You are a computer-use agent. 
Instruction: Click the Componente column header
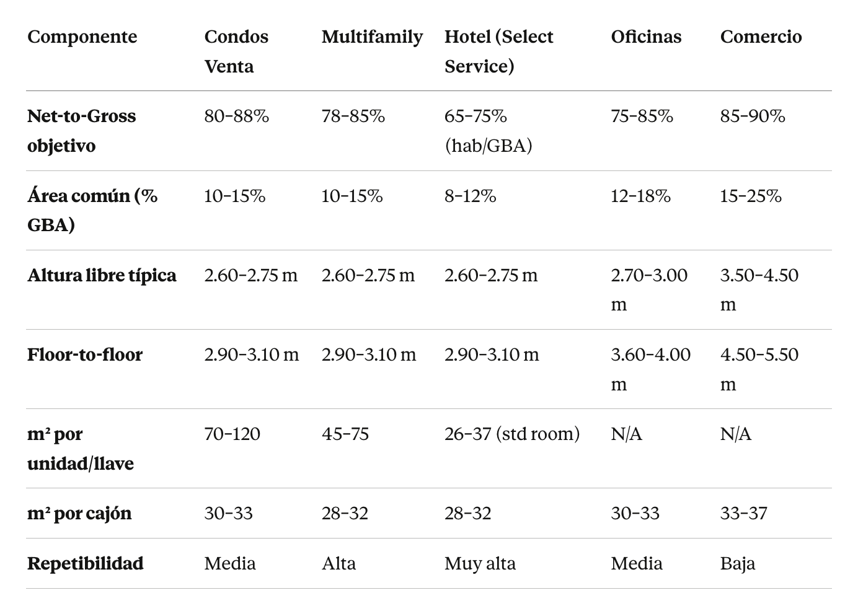(82, 37)
